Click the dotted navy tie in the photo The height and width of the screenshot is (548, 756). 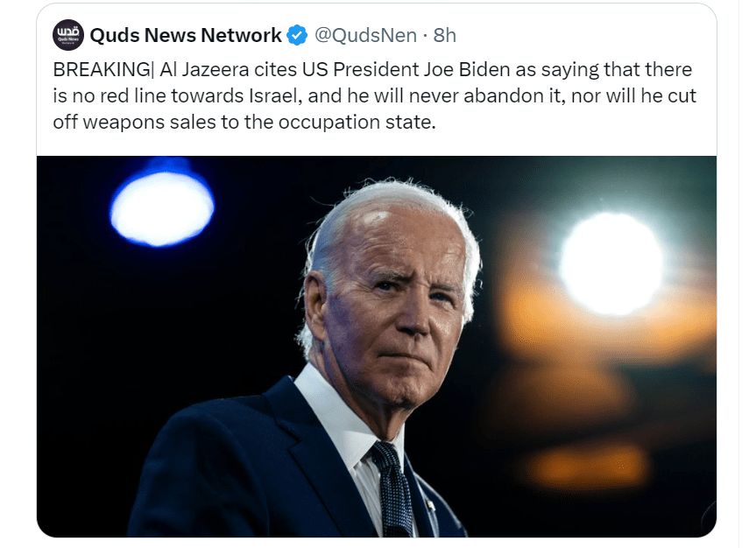point(393,489)
